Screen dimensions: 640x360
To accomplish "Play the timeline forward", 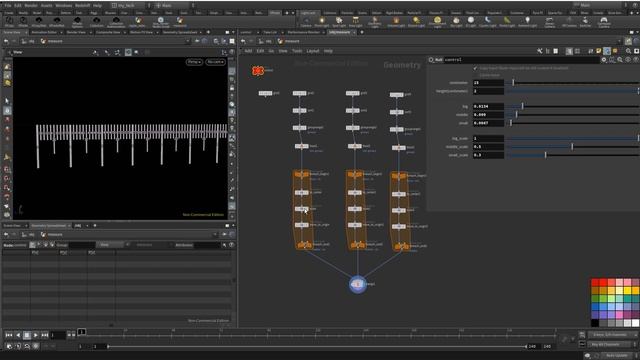I will point(36,335).
